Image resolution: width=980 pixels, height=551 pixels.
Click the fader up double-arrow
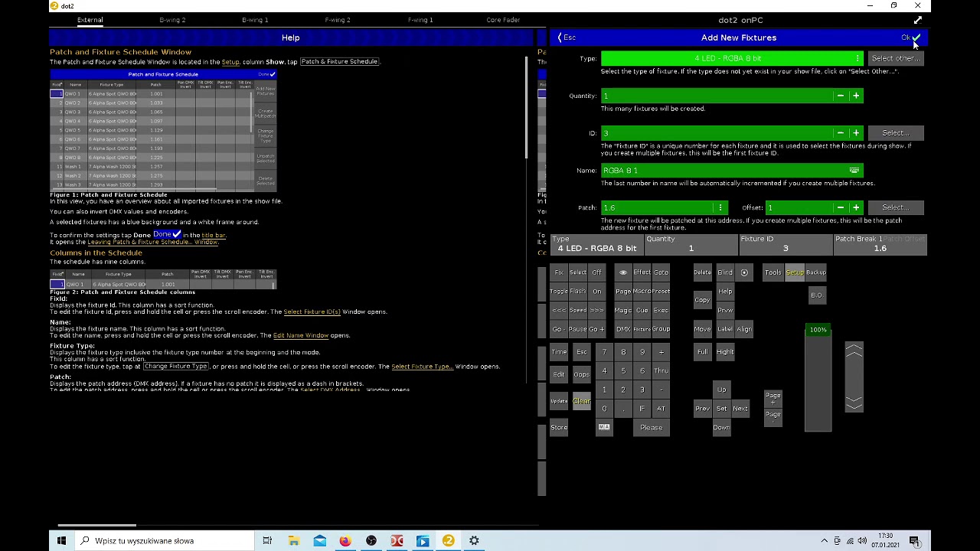(x=854, y=350)
